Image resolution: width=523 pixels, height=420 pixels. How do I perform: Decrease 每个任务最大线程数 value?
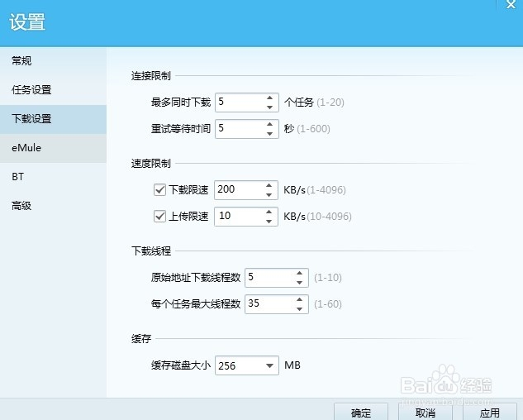tap(300, 309)
